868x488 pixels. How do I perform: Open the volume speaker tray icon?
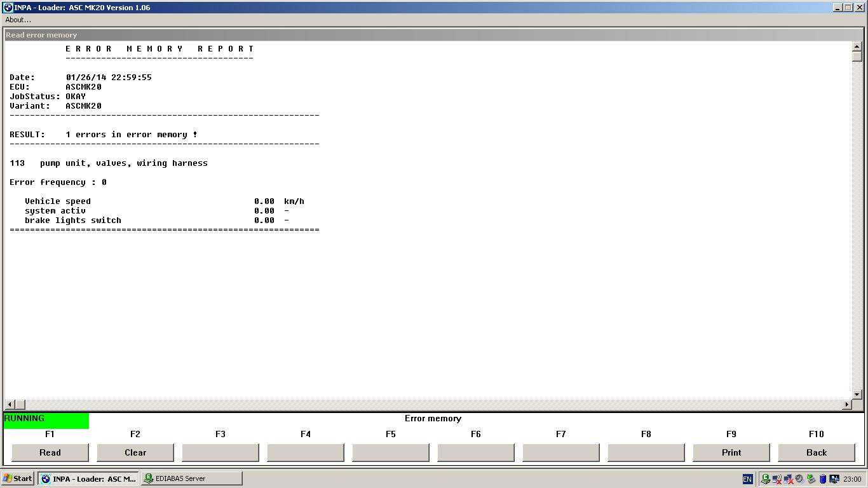[799, 479]
